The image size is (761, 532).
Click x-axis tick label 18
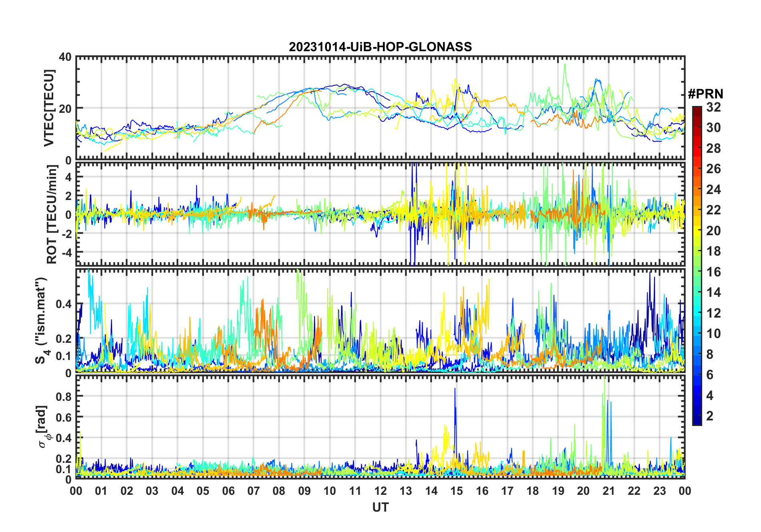(x=533, y=491)
